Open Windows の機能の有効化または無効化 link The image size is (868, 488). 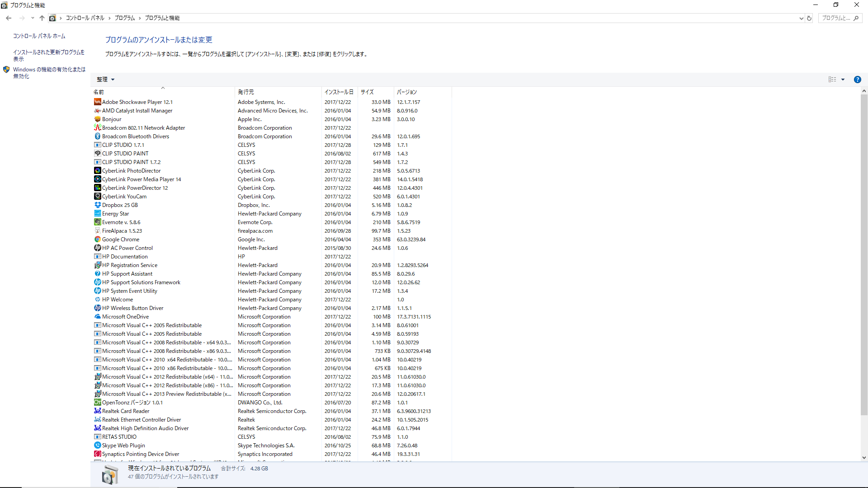coord(49,73)
